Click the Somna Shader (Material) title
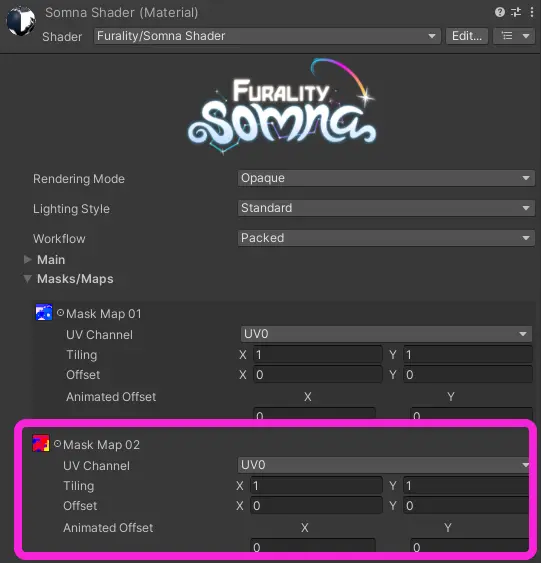The image size is (541, 563). (121, 13)
